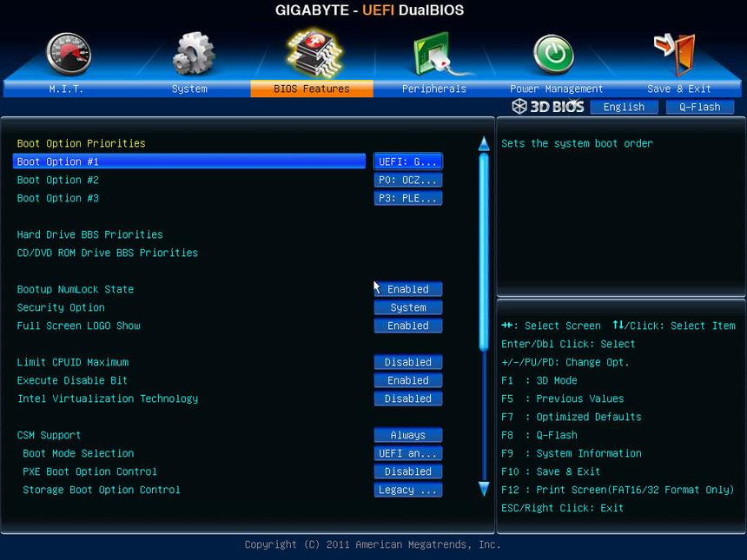The width and height of the screenshot is (747, 560).
Task: Click the scrollbar down arrow
Action: click(484, 490)
